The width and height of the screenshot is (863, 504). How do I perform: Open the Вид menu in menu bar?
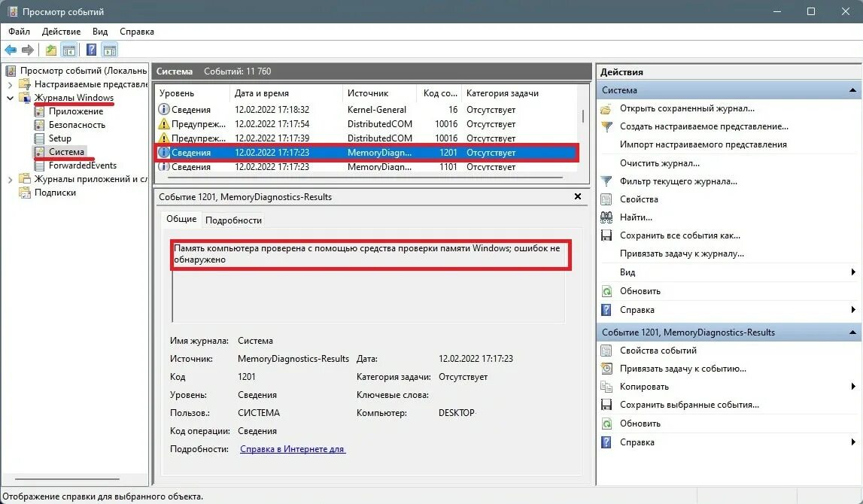point(100,32)
